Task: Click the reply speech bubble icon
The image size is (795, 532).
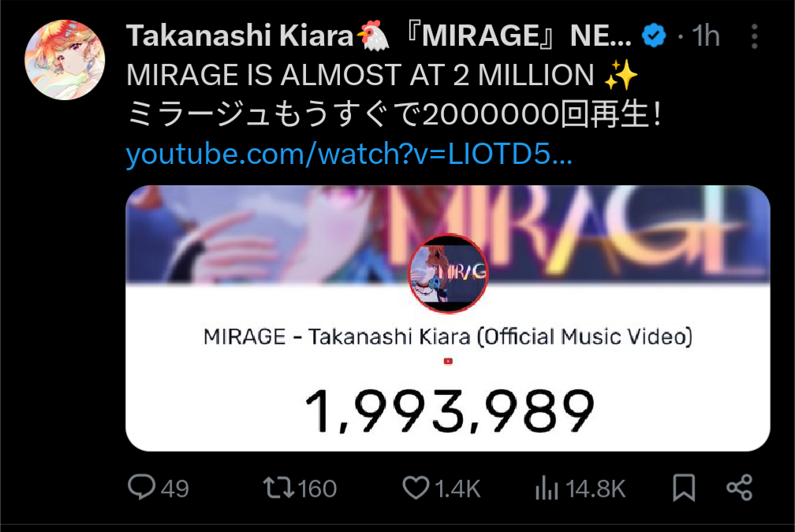Action: click(x=141, y=487)
